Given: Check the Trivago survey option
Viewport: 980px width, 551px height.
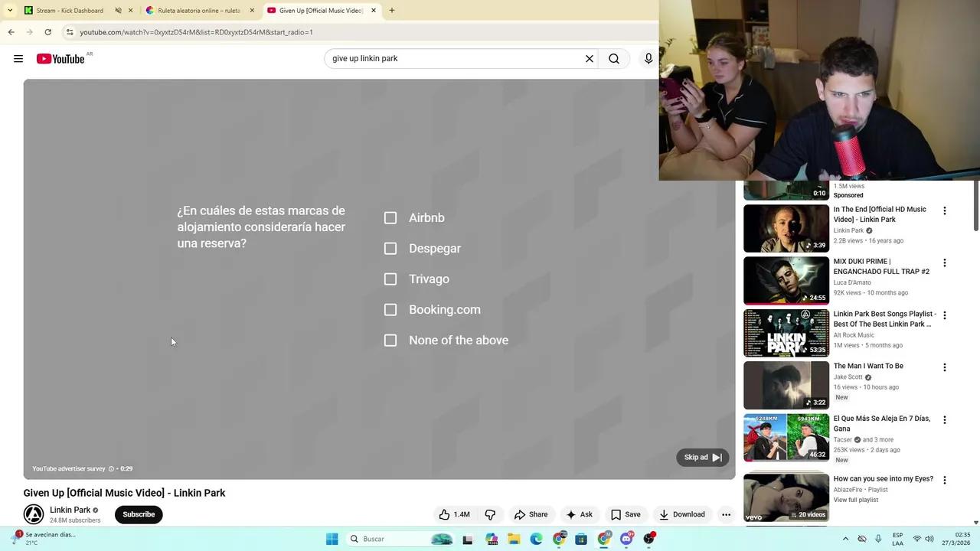Looking at the screenshot, I should coord(390,279).
